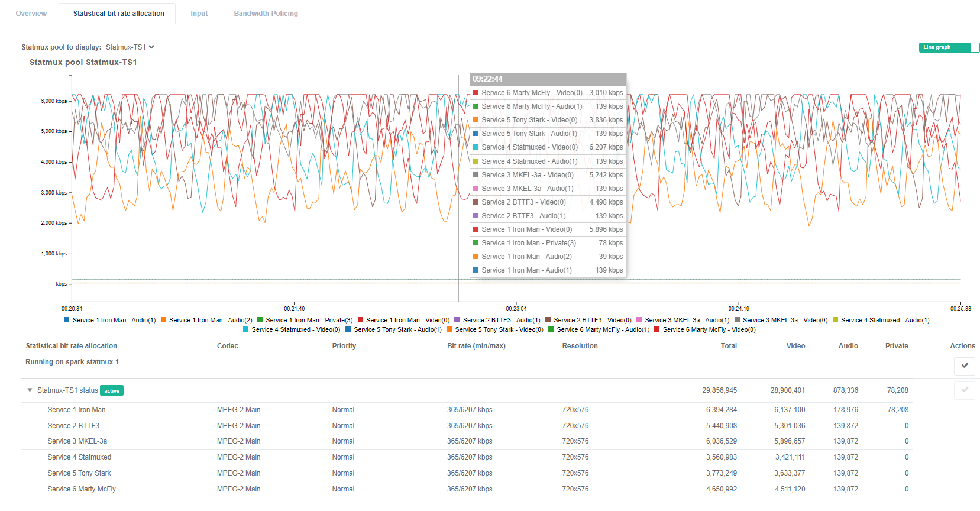Click brown legend square for Service 2 BTTF3 Video(0)
Viewport: 980px width, 511px height.
pos(548,320)
